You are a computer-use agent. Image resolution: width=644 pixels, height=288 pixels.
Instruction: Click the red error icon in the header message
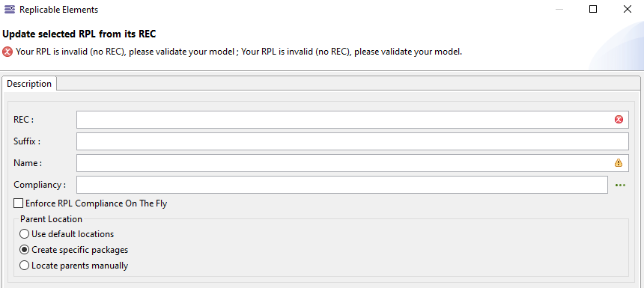7,52
